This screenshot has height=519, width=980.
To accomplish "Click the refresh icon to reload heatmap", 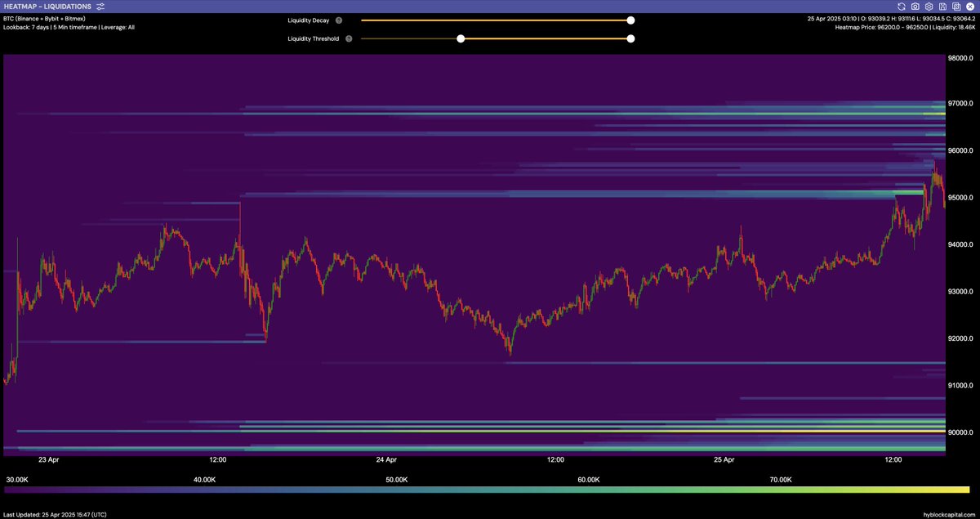I will point(901,6).
